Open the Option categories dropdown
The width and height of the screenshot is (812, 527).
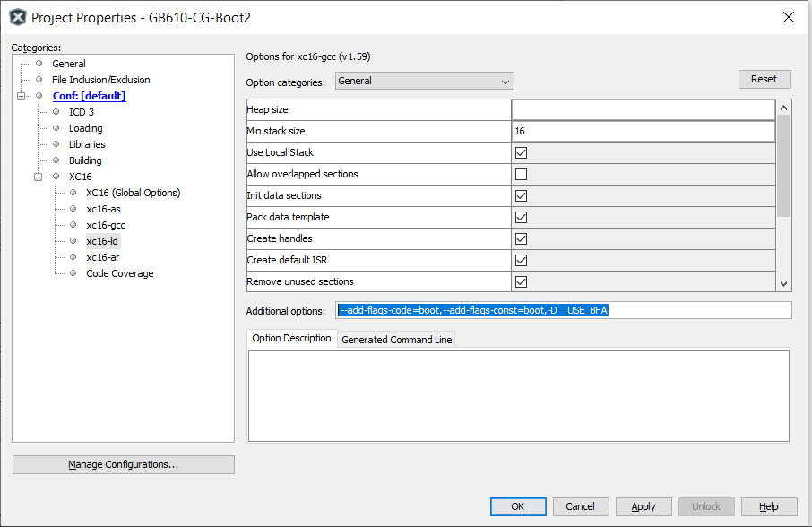click(x=424, y=81)
